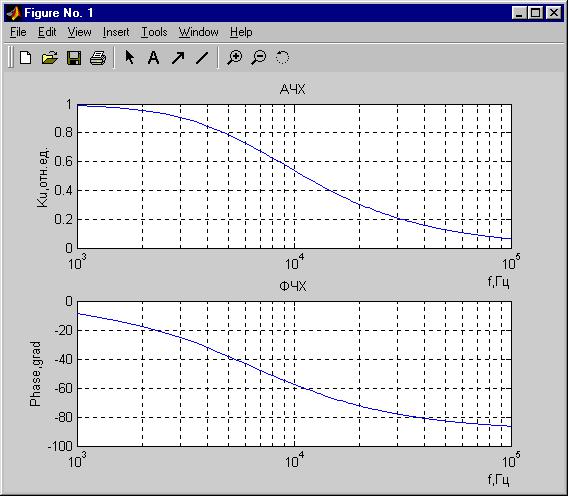This screenshot has height=496, width=568.
Task: Choose the Insert Text 'A' tool
Action: (x=153, y=58)
